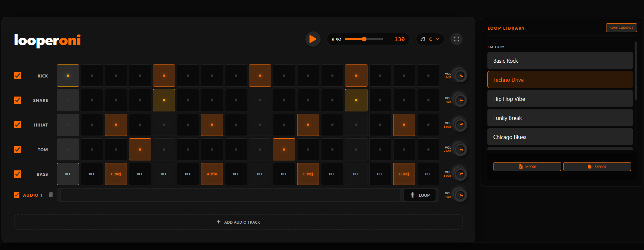Delete AUDIO 1 track with trash icon
Image resolution: width=644 pixels, height=250 pixels.
pos(51,195)
